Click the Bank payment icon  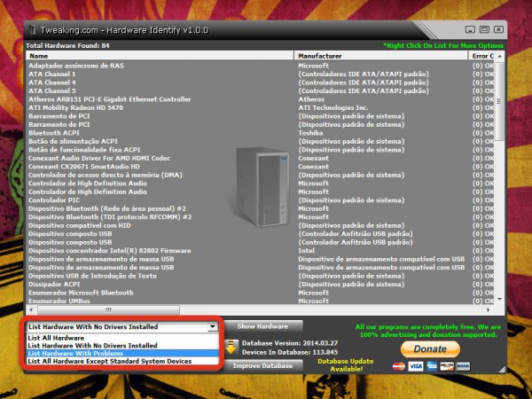464,366
